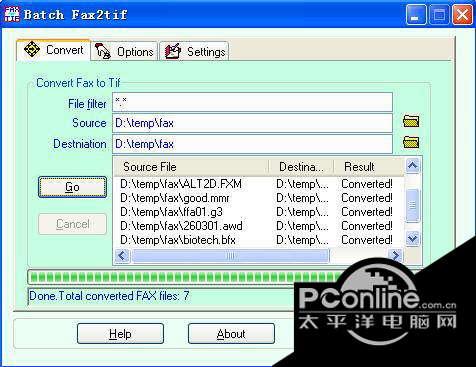The height and width of the screenshot is (367, 476).
Task: Click Converted! result for ALT2D.FXM
Action: click(x=367, y=184)
